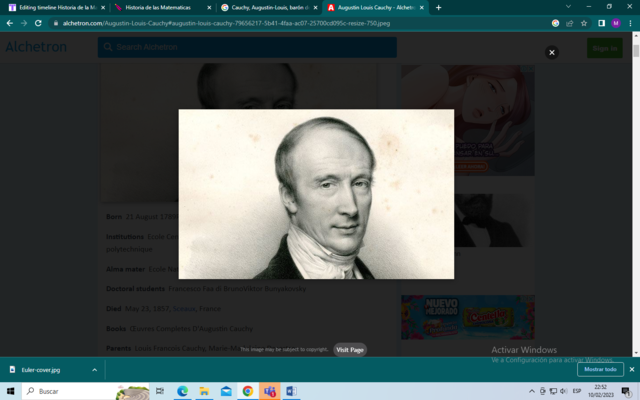Image resolution: width=640 pixels, height=400 pixels.
Task: Open downloaded Euler-cover.jpg file
Action: [41, 370]
